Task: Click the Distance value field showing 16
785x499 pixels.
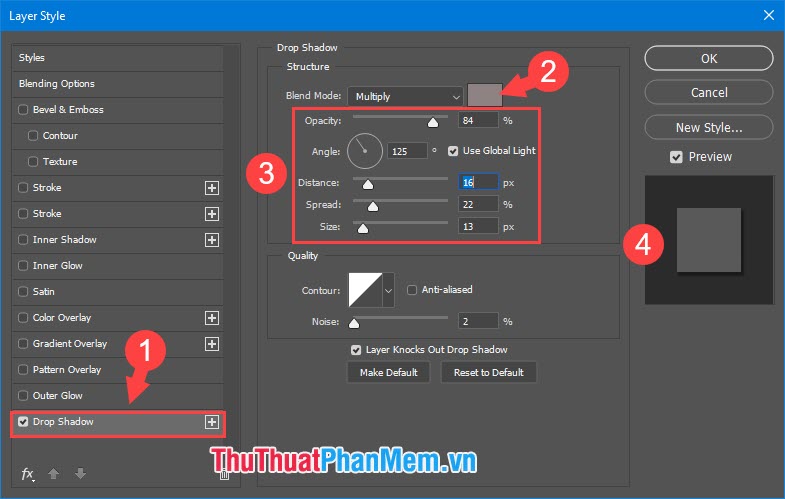Action: pos(478,183)
